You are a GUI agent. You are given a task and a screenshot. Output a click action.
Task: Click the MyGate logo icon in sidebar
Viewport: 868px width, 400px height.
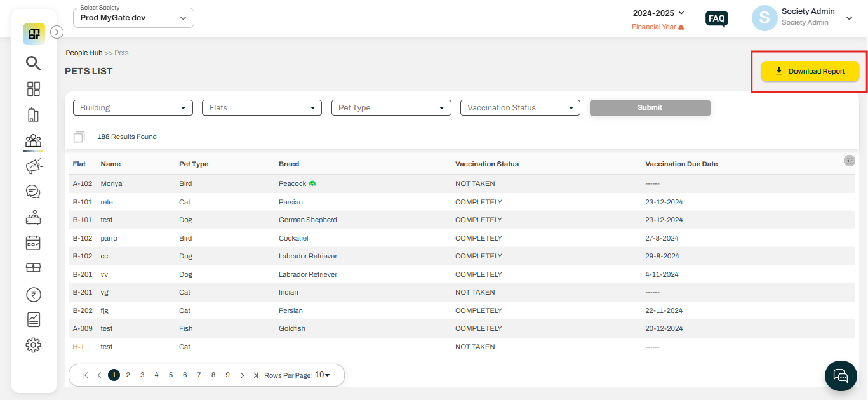click(x=34, y=34)
